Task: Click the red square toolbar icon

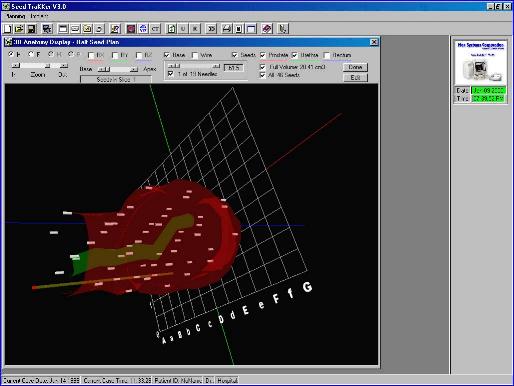Action: click(131, 29)
